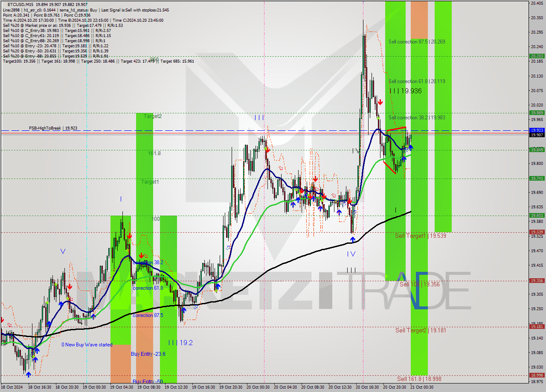
Task: Click the red 19.181 price tag
Action: (537, 327)
